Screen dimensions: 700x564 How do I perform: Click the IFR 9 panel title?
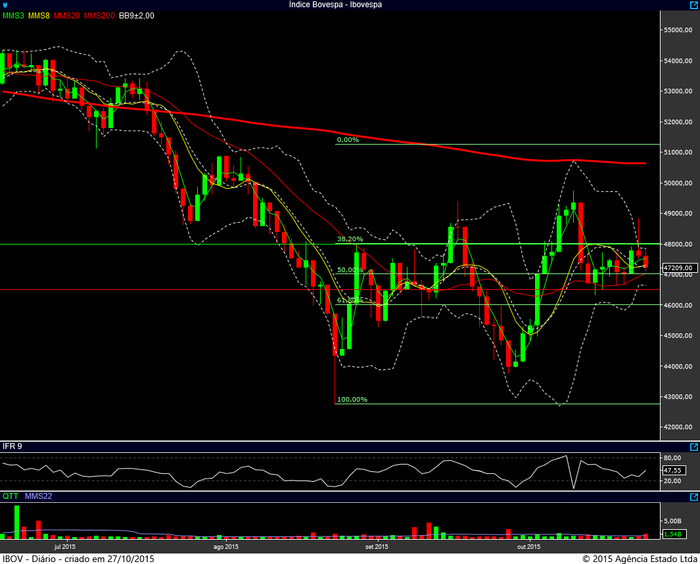pos(12,446)
